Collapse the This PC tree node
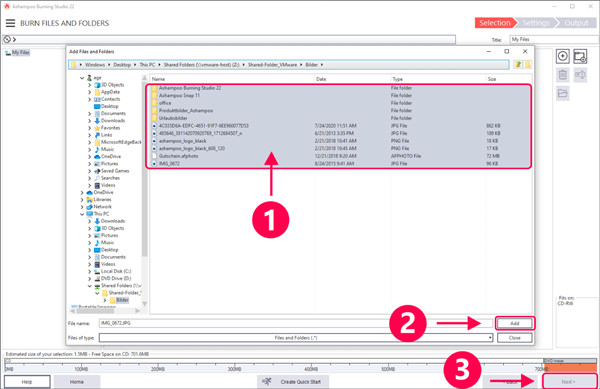The width and height of the screenshot is (600, 389). pyautogui.click(x=82, y=214)
